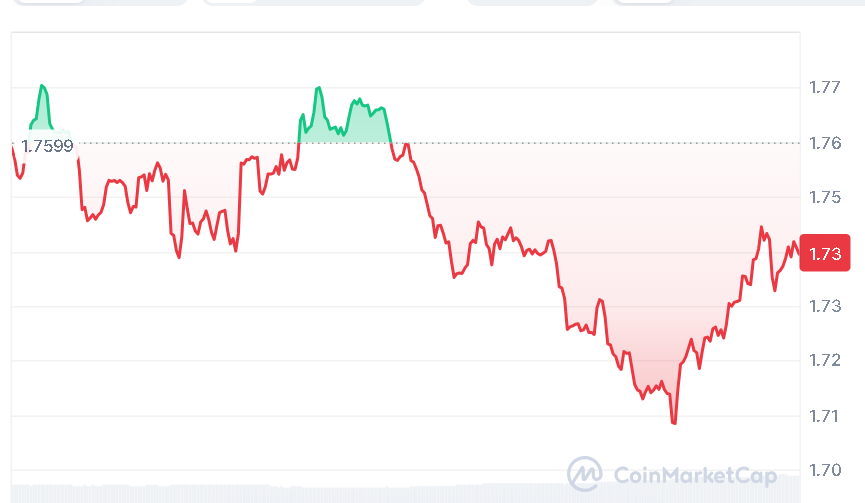Click the 1.7599 opening price label
865x503 pixels.
47,146
